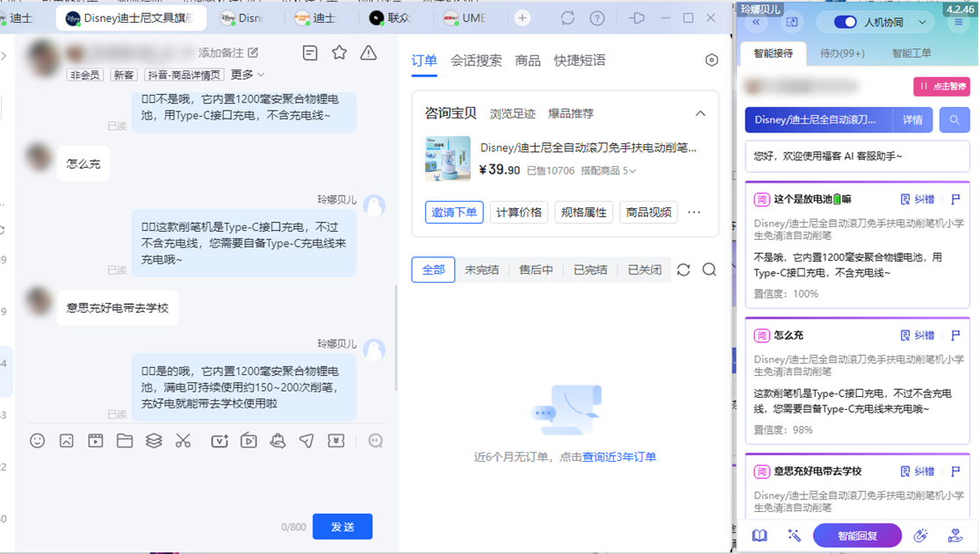
Task: Expand the left conversation list arrow
Action: click(4, 56)
